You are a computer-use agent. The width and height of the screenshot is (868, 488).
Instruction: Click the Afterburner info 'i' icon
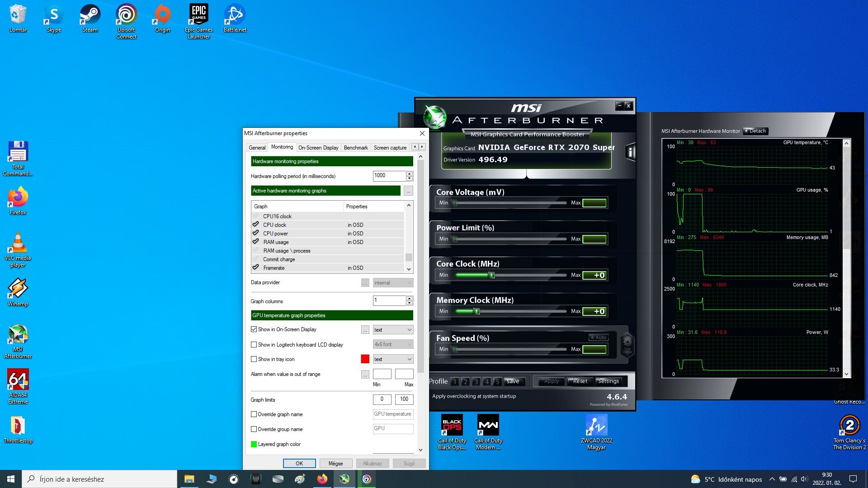[x=630, y=152]
